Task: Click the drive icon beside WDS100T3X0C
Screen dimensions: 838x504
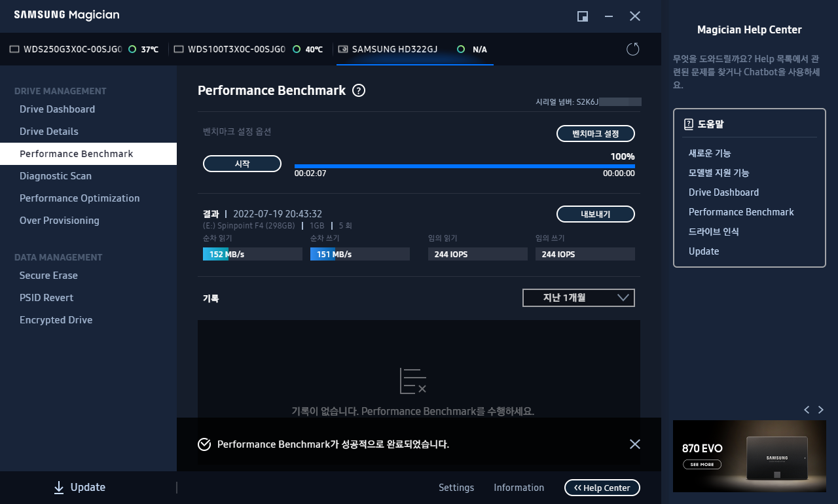Action: [x=178, y=49]
